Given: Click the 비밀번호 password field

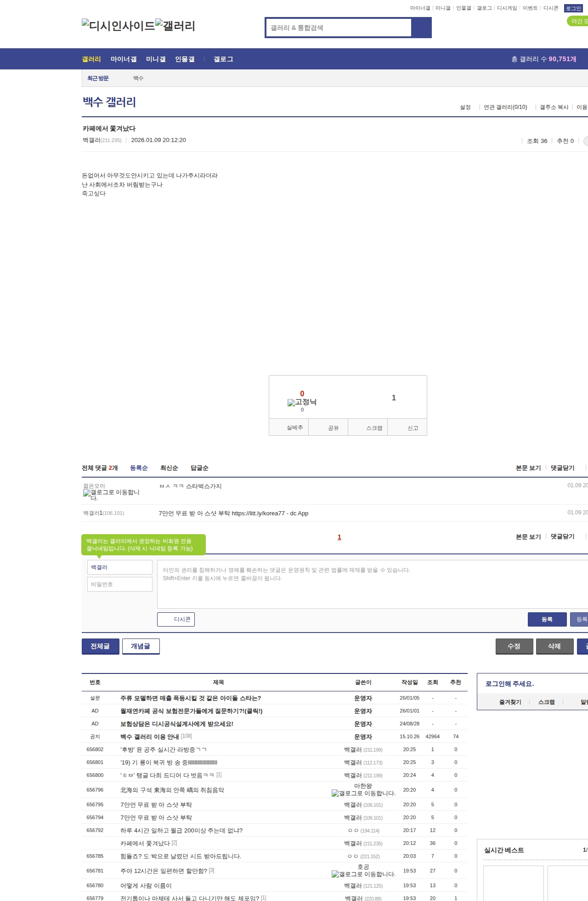Looking at the screenshot, I should (x=120, y=584).
